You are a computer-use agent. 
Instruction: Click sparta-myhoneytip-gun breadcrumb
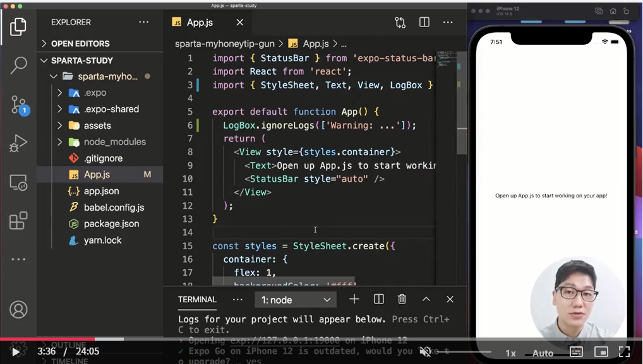point(225,44)
